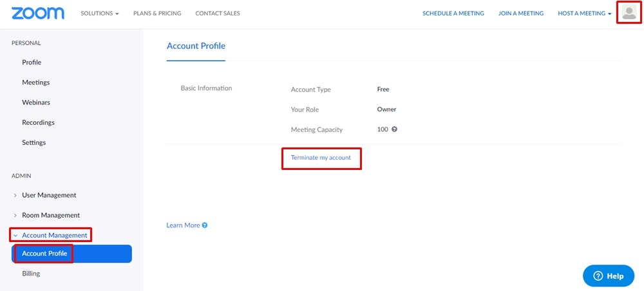Open Settings in the sidebar

(33, 142)
